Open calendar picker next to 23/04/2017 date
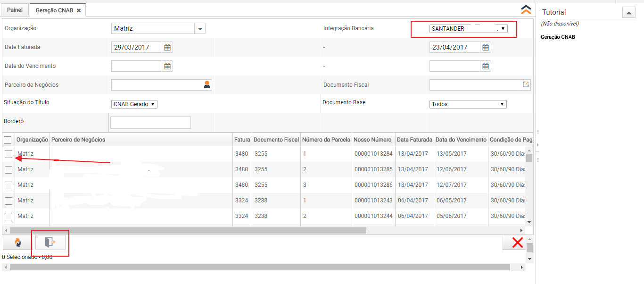The width and height of the screenshot is (644, 284). tap(486, 47)
